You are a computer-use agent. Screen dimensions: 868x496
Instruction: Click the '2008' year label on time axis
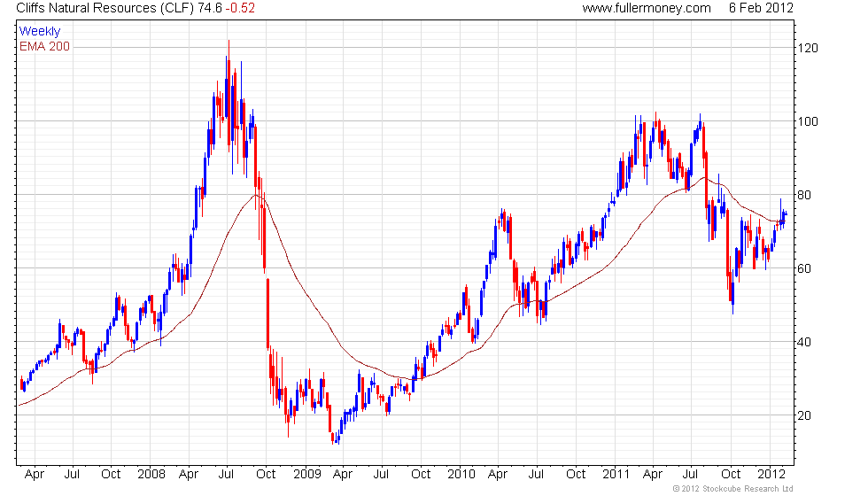click(151, 475)
